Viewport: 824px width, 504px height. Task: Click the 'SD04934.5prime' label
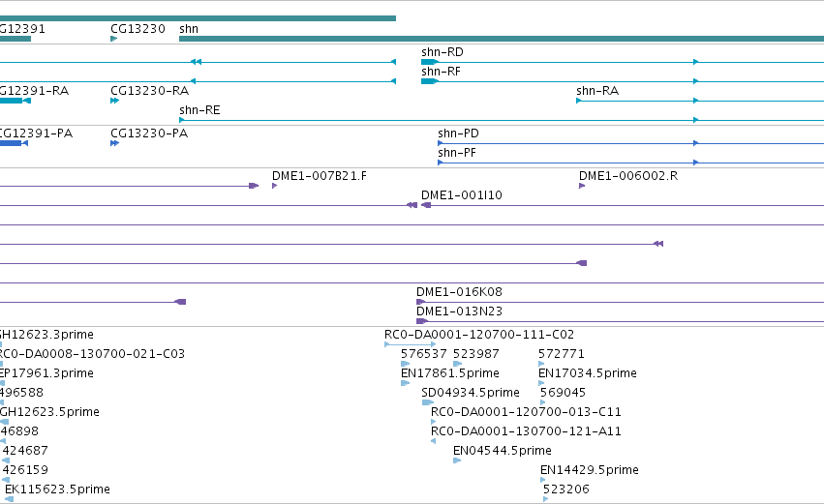471,393
